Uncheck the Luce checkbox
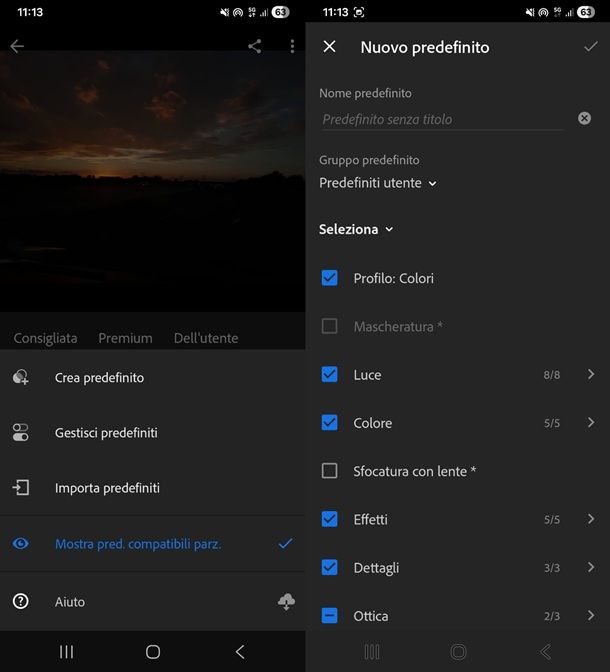 pyautogui.click(x=329, y=375)
